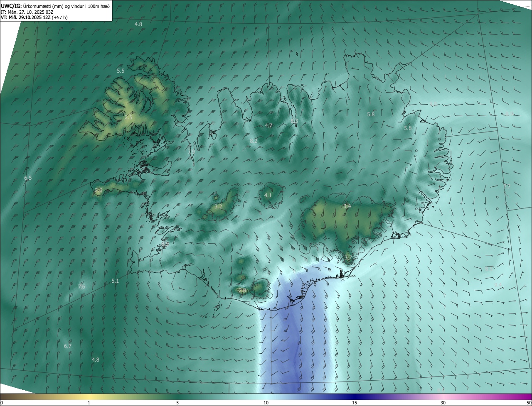The image size is (532, 406).
Task: Click the 3.2 value label
Action: tap(218, 206)
